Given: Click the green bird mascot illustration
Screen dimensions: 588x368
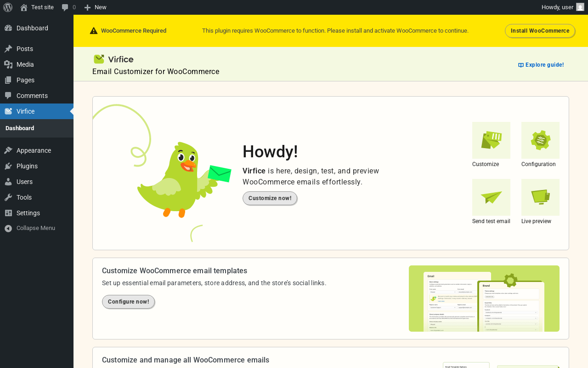Looking at the screenshot, I should click(184, 179).
